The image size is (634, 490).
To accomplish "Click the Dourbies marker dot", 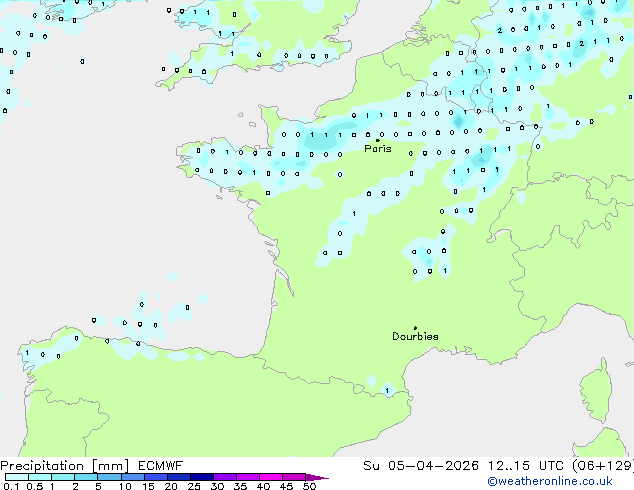I will tap(415, 328).
